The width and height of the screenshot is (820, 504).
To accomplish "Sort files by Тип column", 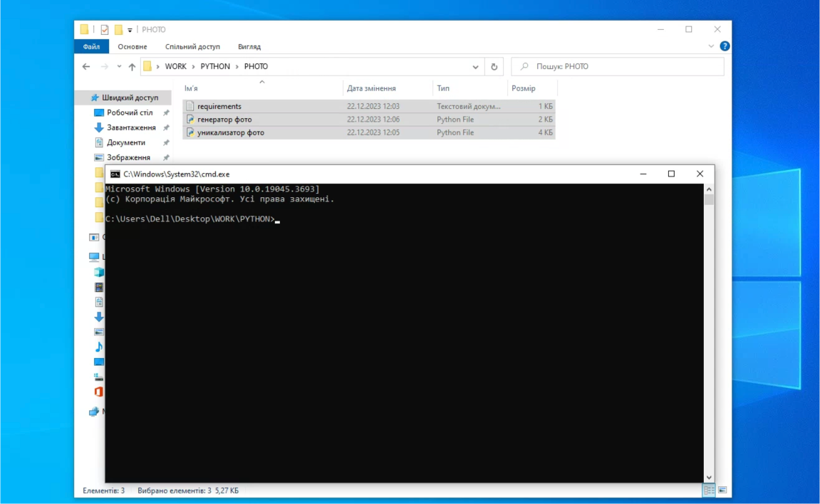I will (443, 88).
